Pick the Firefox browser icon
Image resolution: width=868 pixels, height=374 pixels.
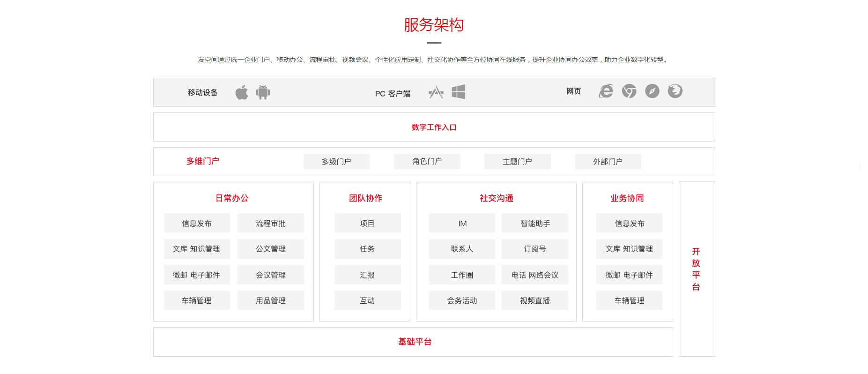(x=675, y=91)
